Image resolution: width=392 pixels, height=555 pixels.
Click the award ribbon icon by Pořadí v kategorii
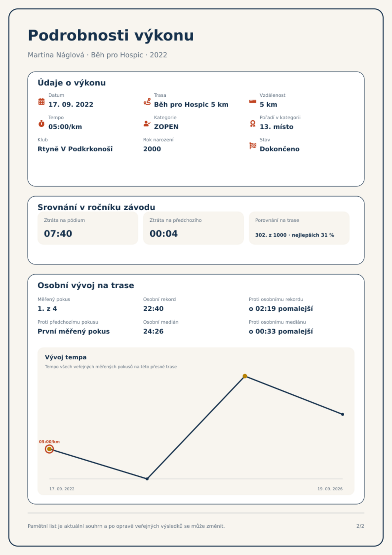(253, 124)
